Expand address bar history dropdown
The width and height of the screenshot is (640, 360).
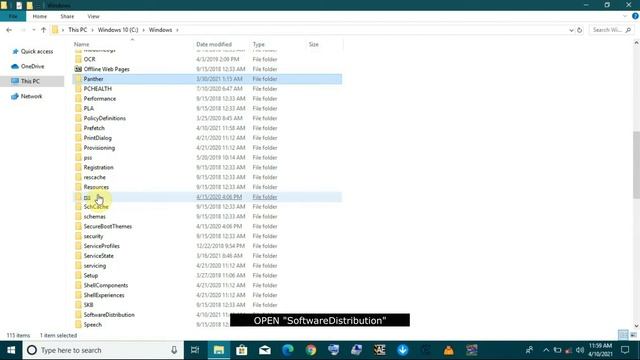[571, 30]
